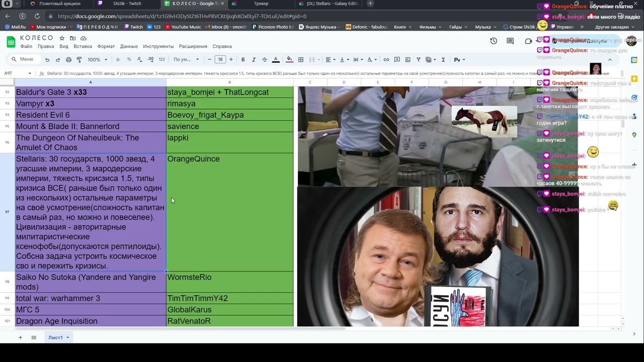Move document to a folder
This screenshot has height=362, width=644.
point(73,38)
